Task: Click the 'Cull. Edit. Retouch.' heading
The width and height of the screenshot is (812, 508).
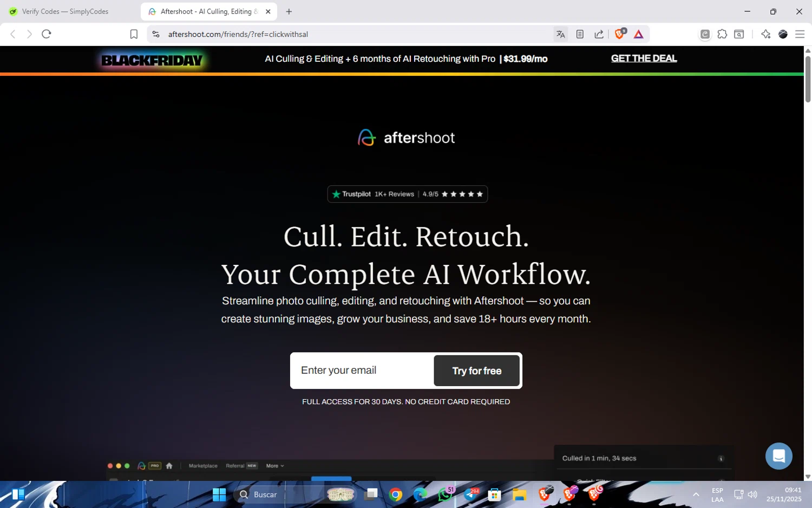Action: point(406,237)
